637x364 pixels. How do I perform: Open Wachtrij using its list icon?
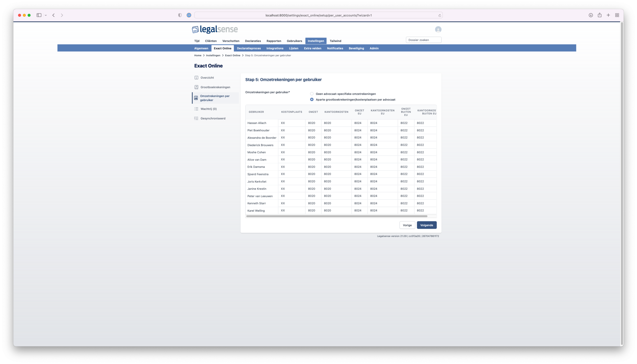[x=196, y=109]
